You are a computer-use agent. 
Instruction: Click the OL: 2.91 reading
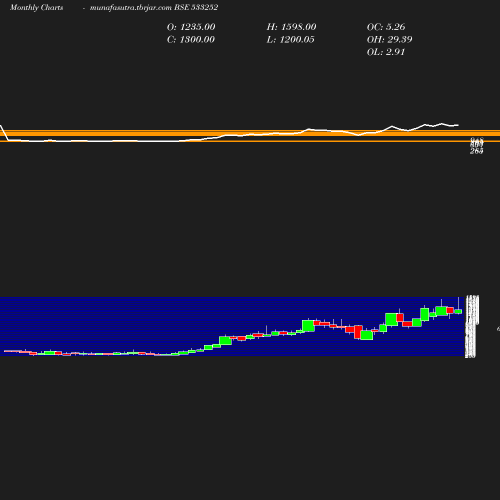(x=386, y=52)
